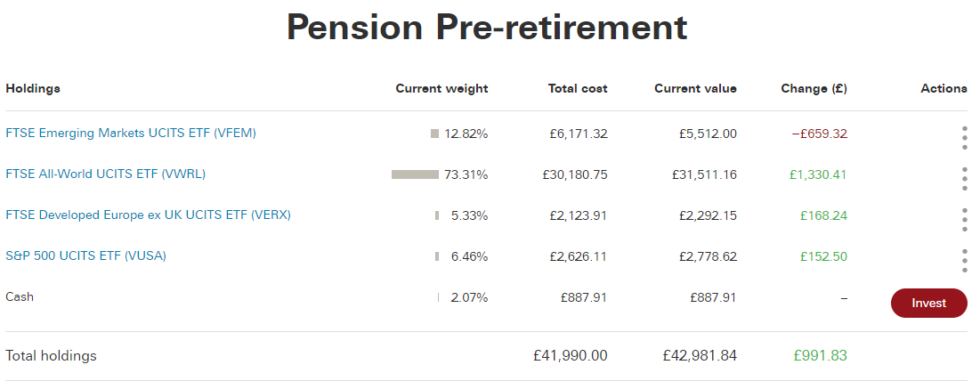The width and height of the screenshot is (980, 381).
Task: Click the VFEM 12.82% weight bar
Action: tap(434, 134)
